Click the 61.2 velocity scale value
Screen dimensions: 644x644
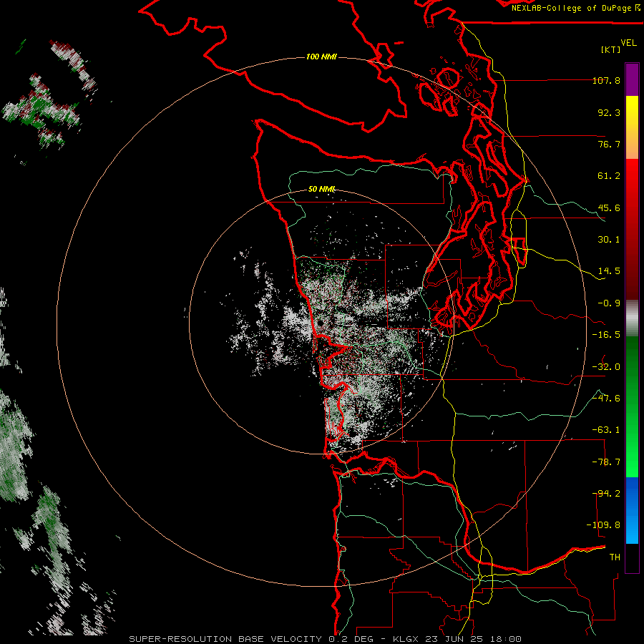pyautogui.click(x=609, y=176)
